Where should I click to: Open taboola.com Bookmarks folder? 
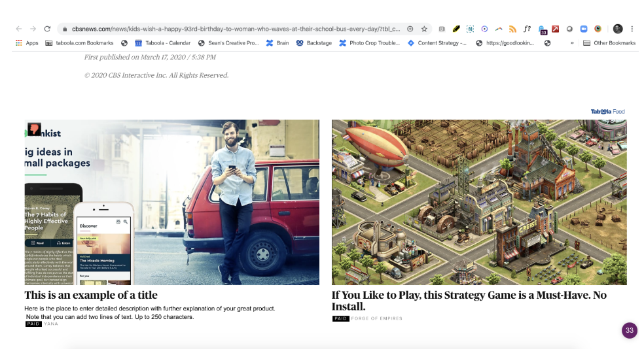(x=79, y=42)
